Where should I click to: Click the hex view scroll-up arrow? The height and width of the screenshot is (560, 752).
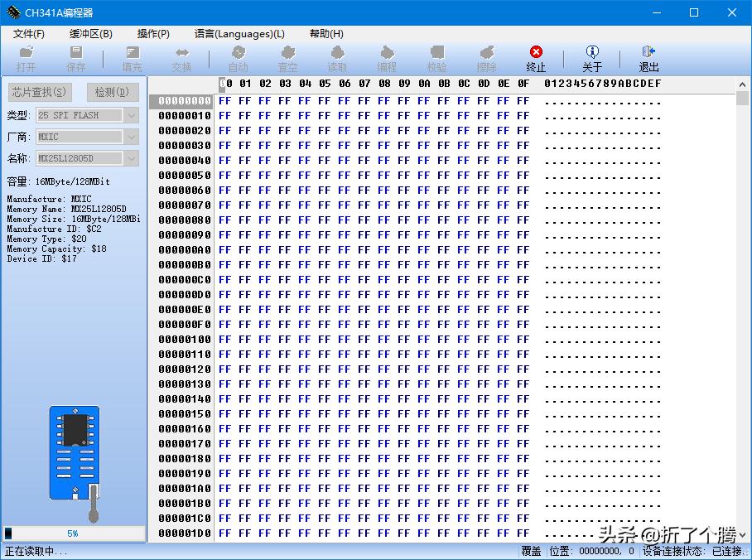[742, 85]
